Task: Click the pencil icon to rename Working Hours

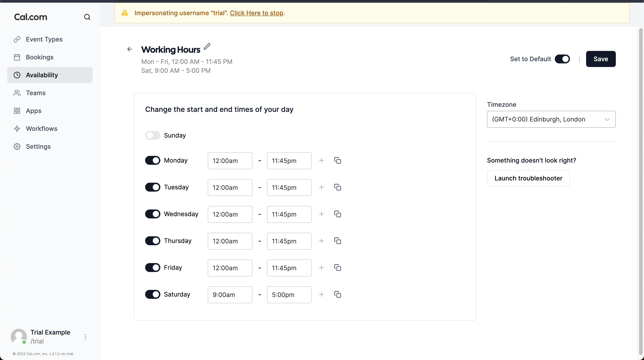Action: click(x=207, y=47)
